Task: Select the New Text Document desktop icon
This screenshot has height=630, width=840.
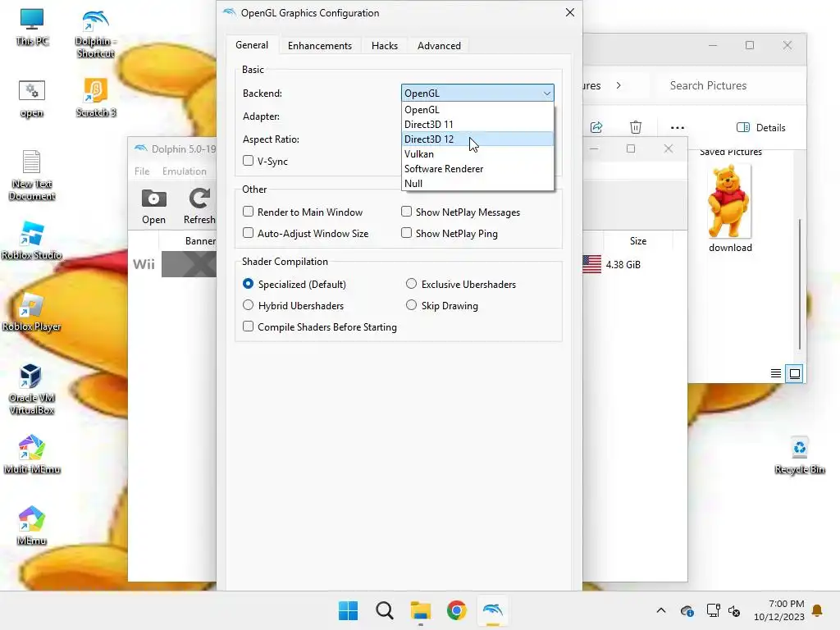Action: click(32, 175)
